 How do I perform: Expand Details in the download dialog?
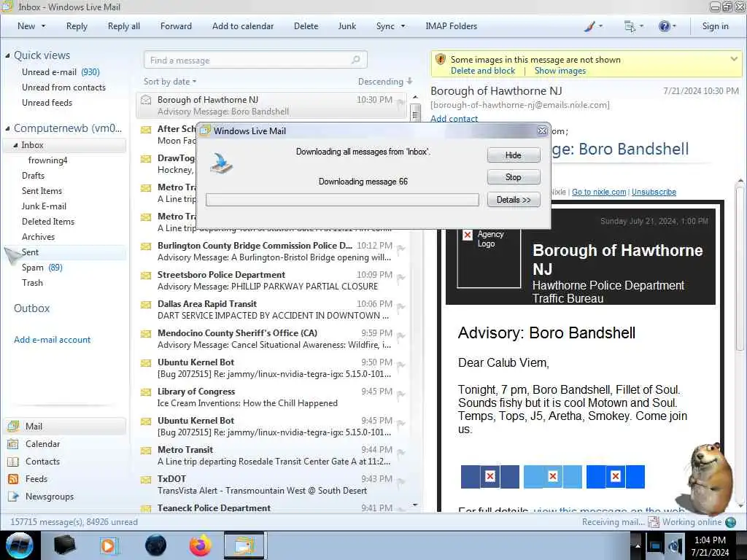point(514,200)
